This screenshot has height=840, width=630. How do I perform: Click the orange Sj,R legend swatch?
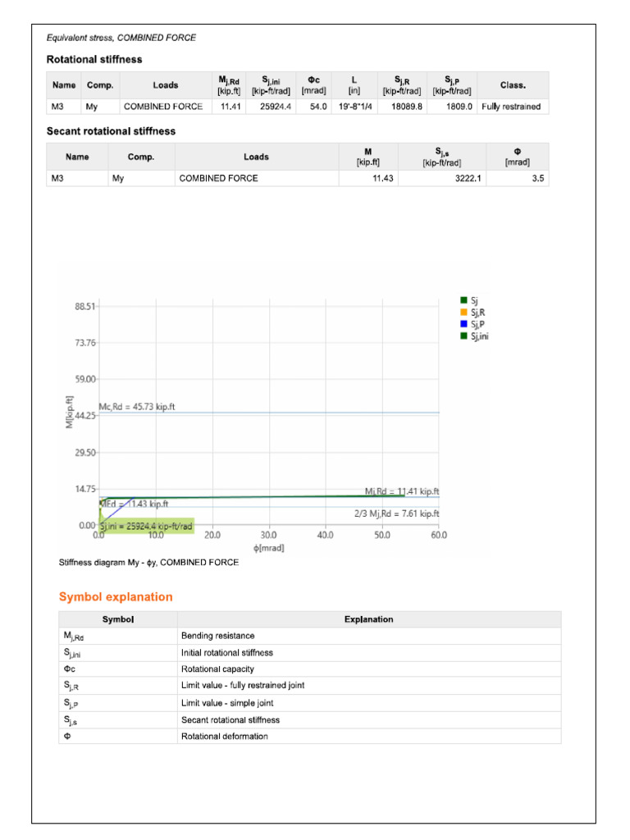point(464,313)
